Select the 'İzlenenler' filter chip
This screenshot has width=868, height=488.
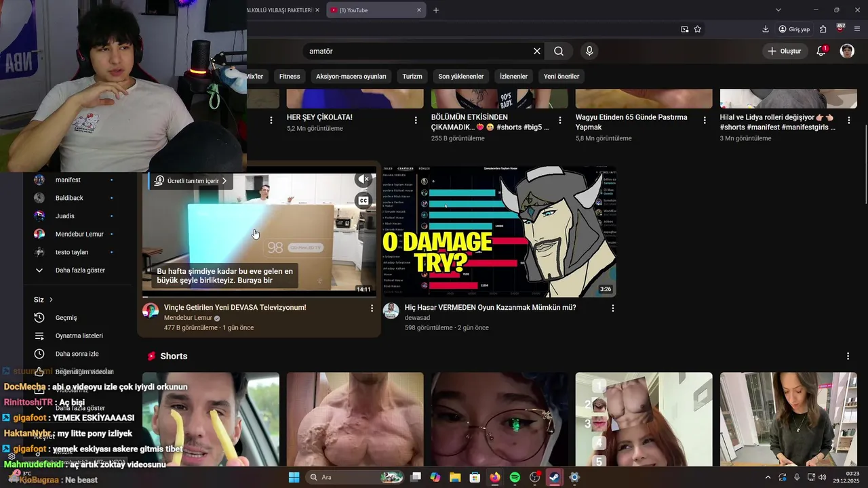513,77
